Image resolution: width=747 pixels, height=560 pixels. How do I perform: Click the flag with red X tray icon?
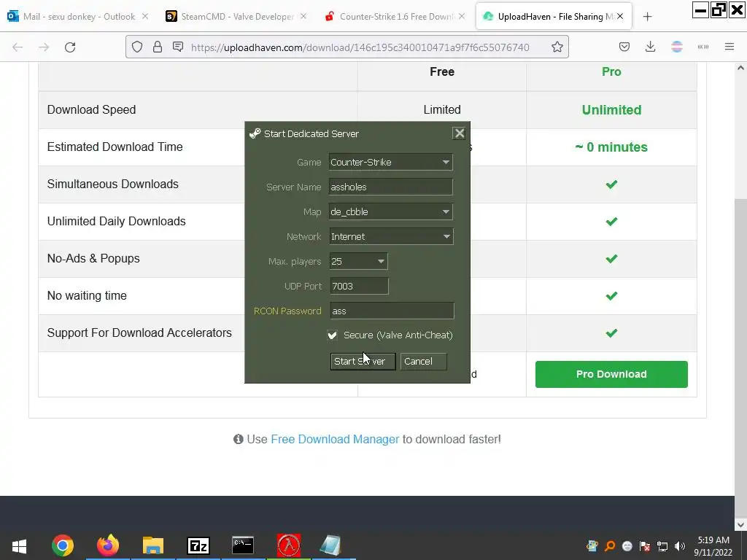(645, 546)
